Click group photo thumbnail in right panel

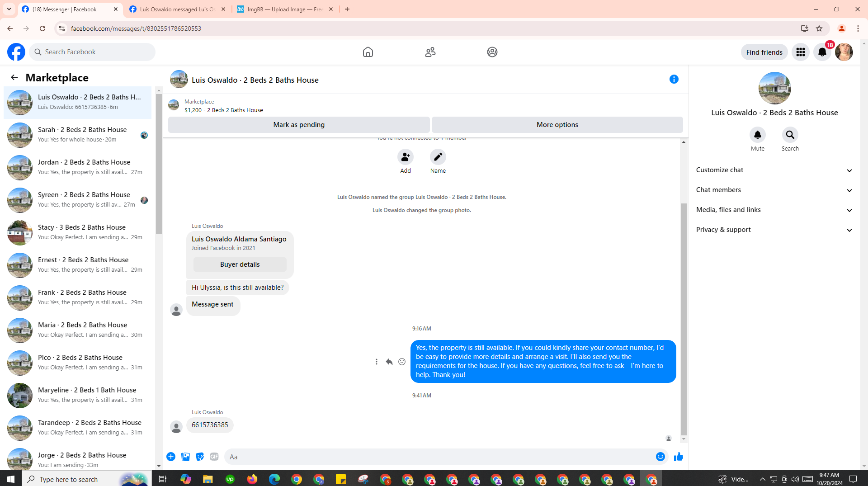click(x=774, y=88)
